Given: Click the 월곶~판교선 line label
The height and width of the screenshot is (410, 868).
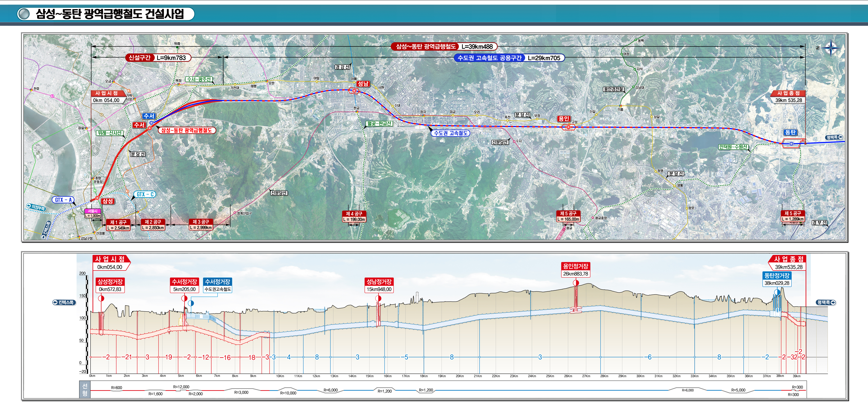Looking at the screenshot, I should point(379,124).
